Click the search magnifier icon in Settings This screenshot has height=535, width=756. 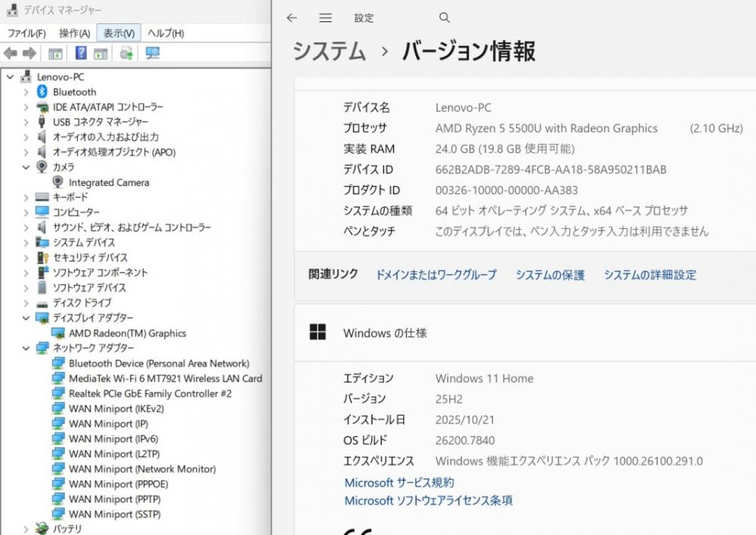click(x=445, y=18)
